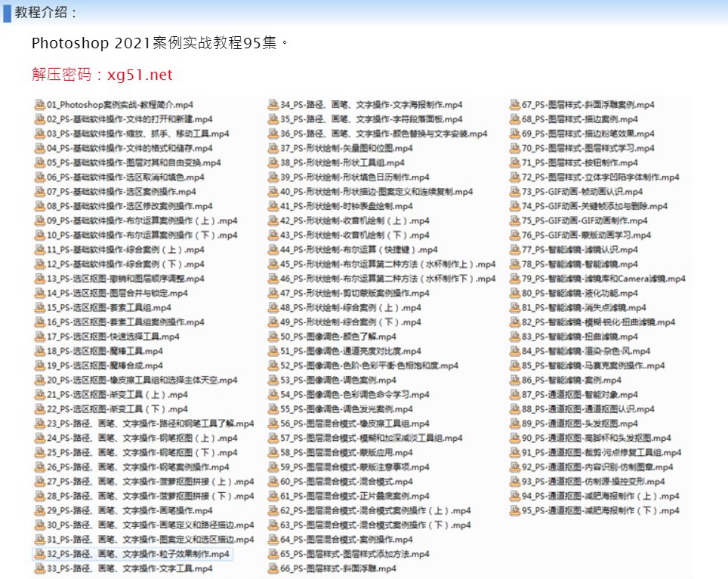Click the icon beside 54_PS-图像调色-色彩调色命令学习.mp4
This screenshot has height=579, width=728.
coord(273,394)
